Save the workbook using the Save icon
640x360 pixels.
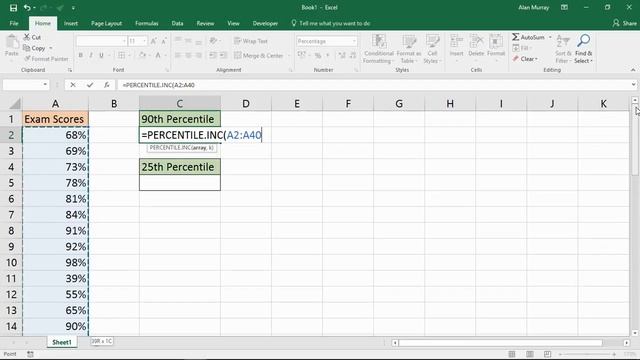coord(13,8)
